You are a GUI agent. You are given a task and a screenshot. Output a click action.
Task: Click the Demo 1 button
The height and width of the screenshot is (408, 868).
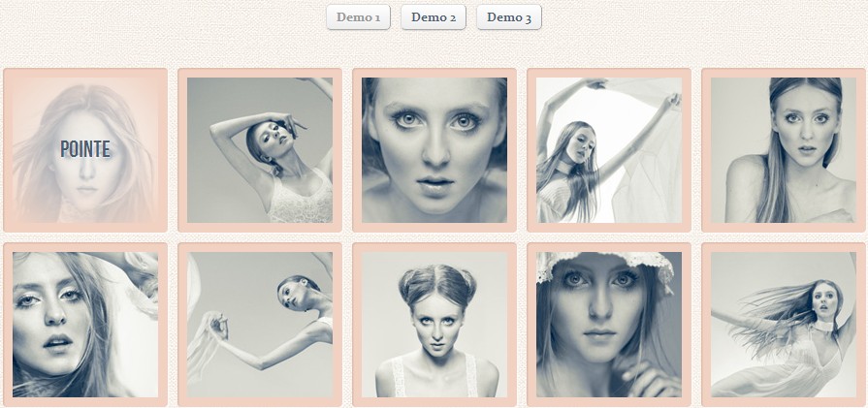(358, 16)
